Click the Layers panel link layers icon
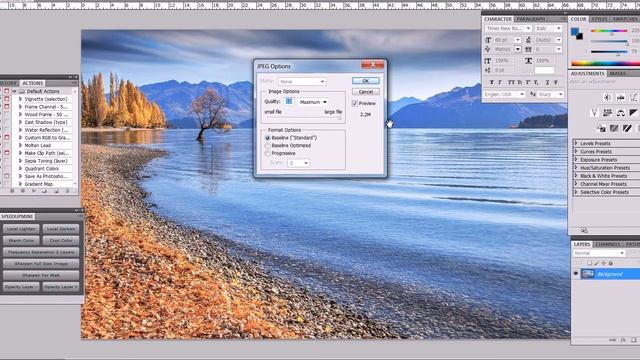 click(x=612, y=340)
